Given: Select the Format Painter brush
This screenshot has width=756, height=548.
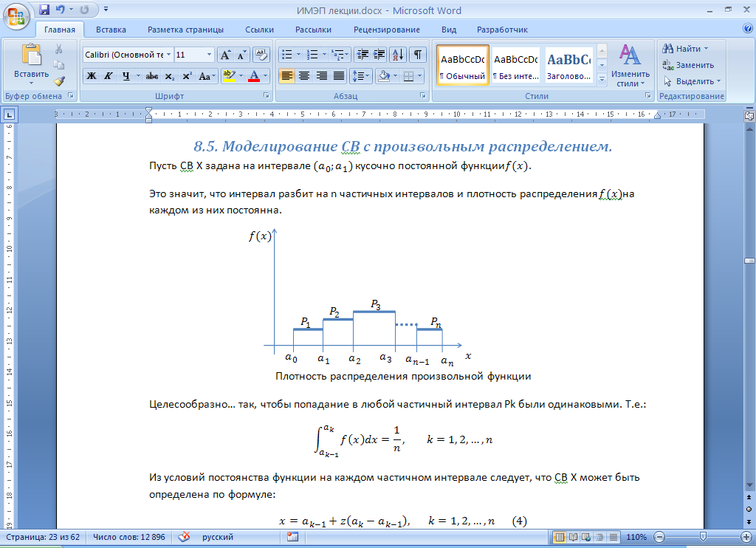Looking at the screenshot, I should 59,81.
